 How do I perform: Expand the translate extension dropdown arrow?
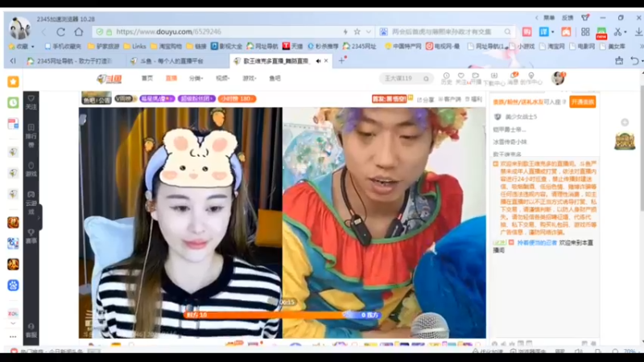(552, 32)
